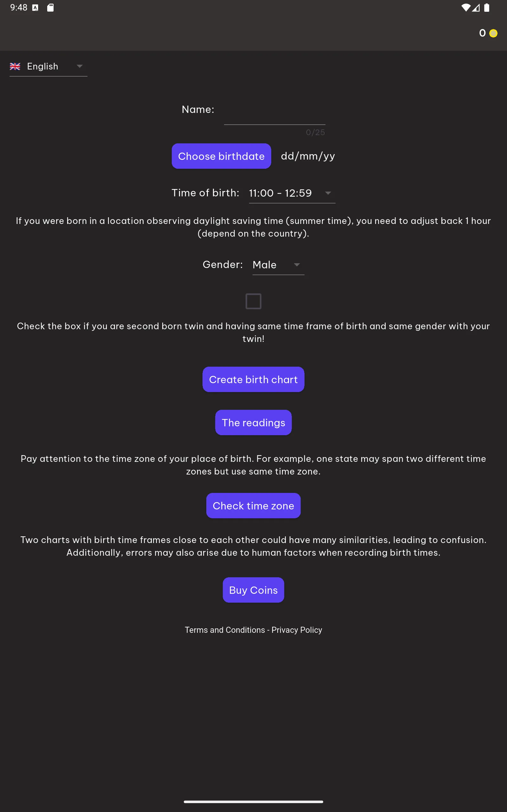Tap the SD card notification icon
507x812 pixels.
[x=50, y=7]
